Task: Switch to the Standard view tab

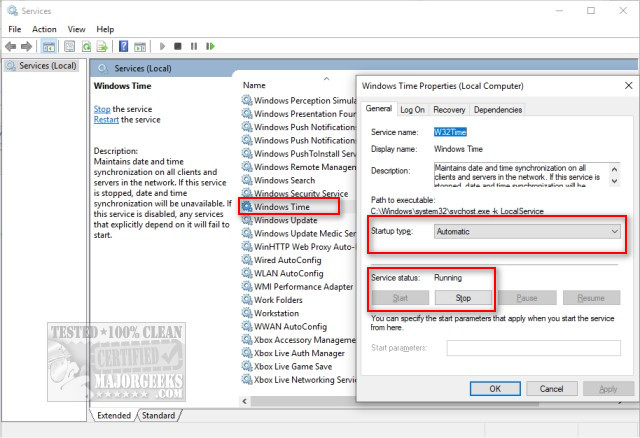Action: coord(158,416)
